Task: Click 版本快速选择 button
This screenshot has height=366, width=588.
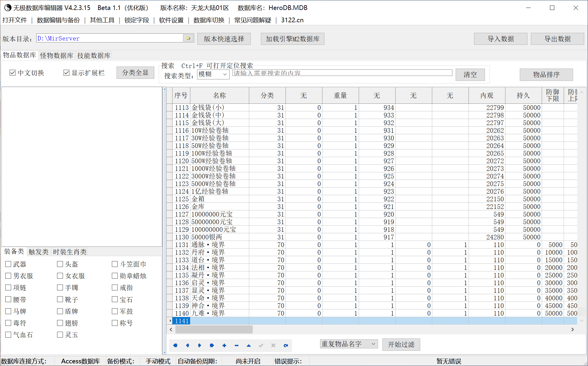Action: click(x=224, y=39)
